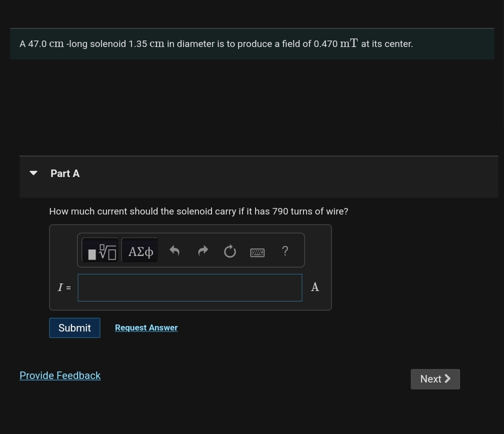The height and width of the screenshot is (434, 504).
Task: Click the unit label A after input
Action: (315, 287)
